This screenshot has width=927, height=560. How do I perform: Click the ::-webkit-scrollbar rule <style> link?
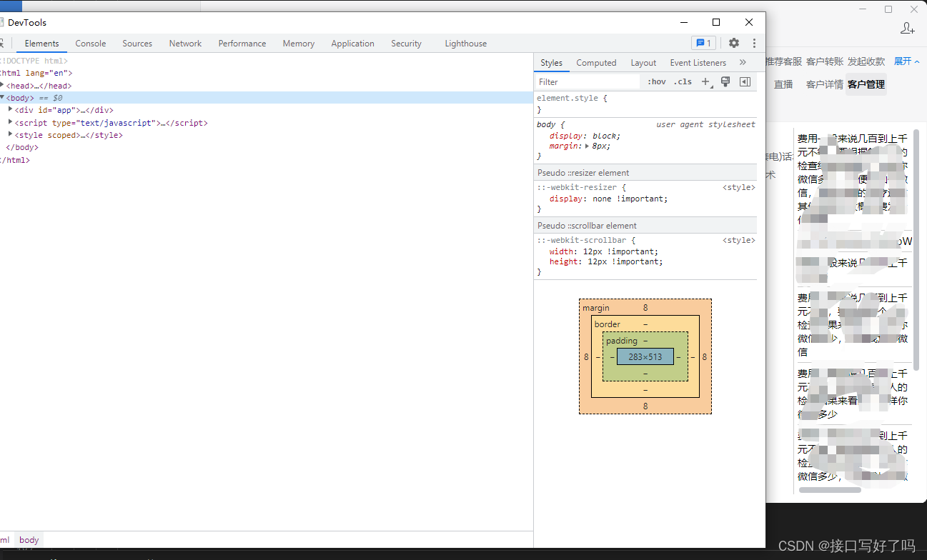coord(739,240)
